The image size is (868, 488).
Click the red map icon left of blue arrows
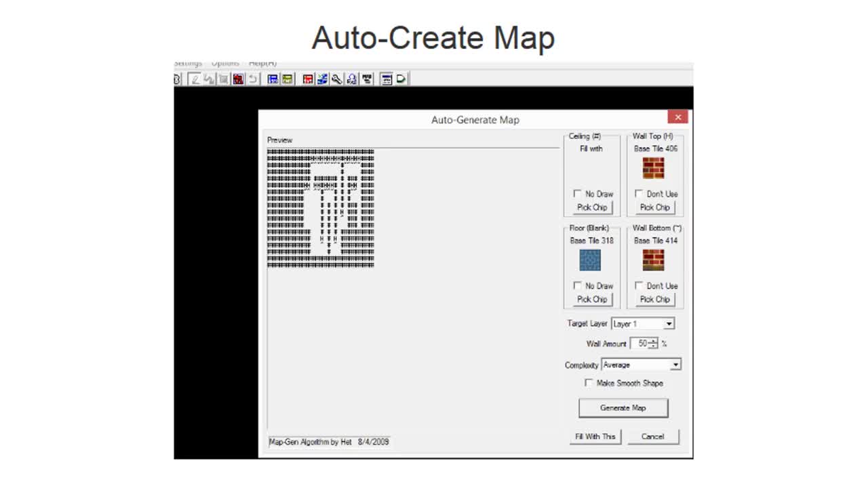pos(308,79)
